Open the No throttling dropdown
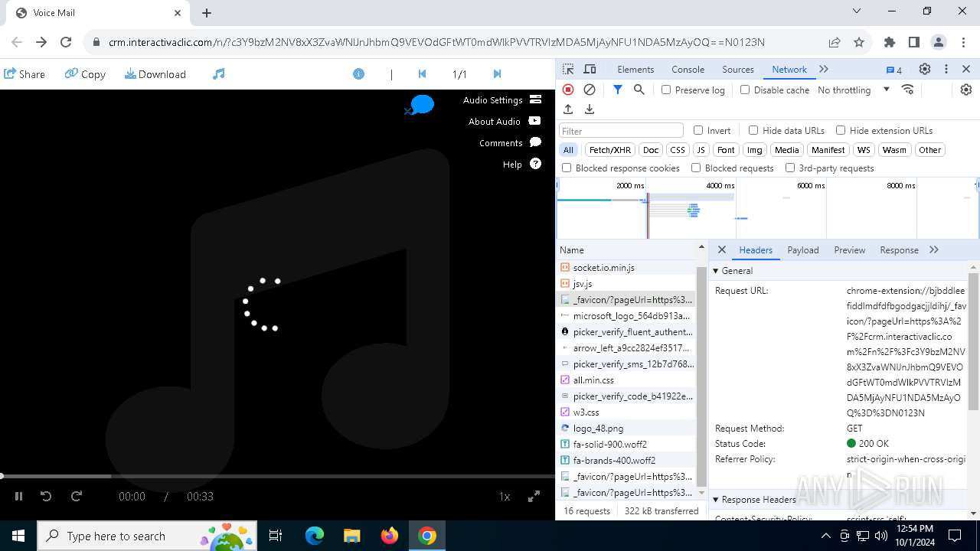980x551 pixels. click(854, 90)
